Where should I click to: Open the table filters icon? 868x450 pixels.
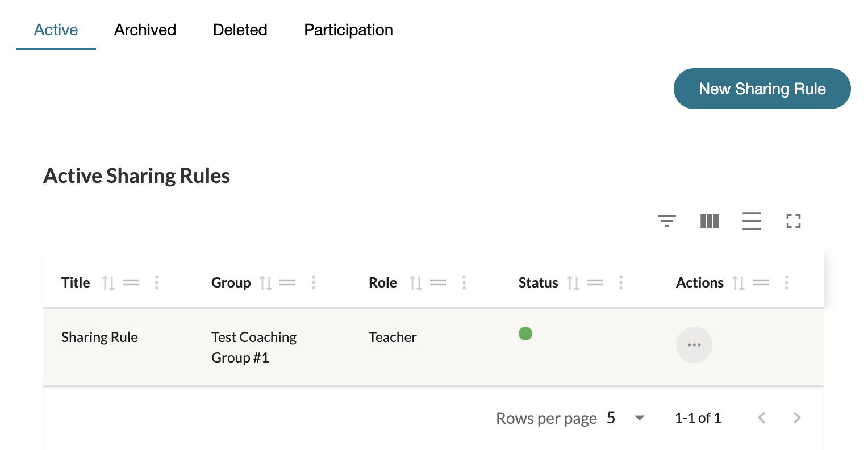pyautogui.click(x=667, y=221)
